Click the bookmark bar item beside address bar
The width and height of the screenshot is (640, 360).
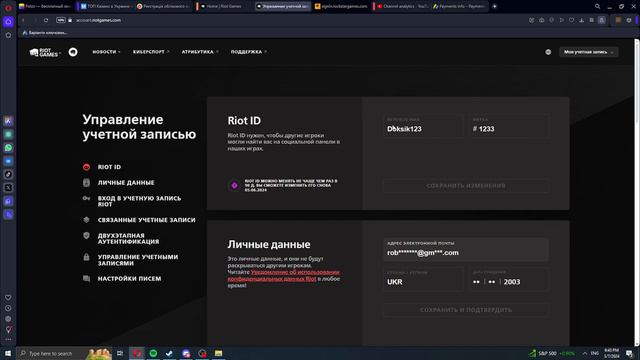(45, 33)
